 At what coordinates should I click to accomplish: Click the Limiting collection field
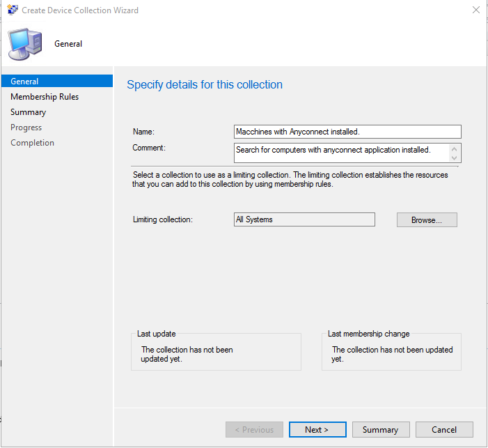(304, 219)
